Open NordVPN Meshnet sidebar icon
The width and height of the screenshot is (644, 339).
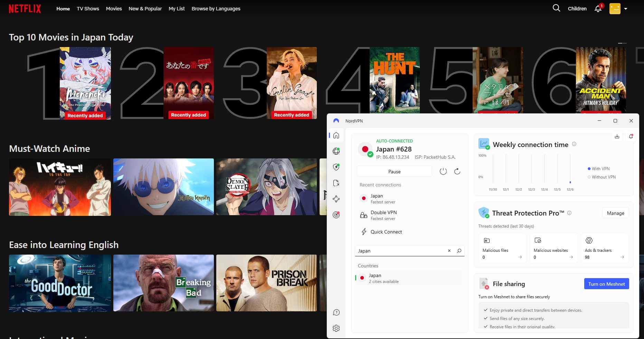tap(336, 199)
